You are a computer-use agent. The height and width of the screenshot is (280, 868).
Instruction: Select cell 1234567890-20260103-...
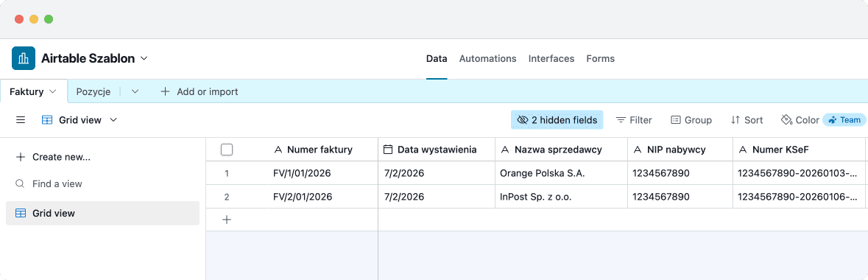[800, 173]
